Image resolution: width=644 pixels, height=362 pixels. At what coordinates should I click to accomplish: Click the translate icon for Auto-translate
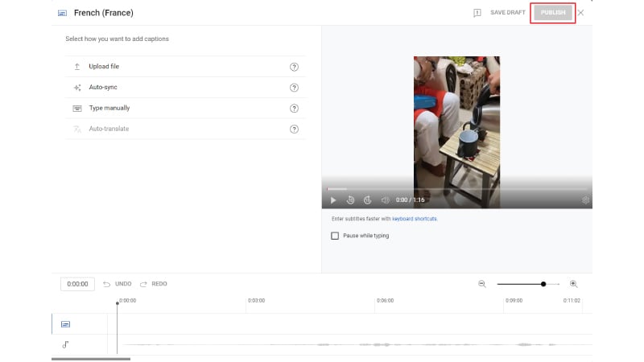(77, 129)
